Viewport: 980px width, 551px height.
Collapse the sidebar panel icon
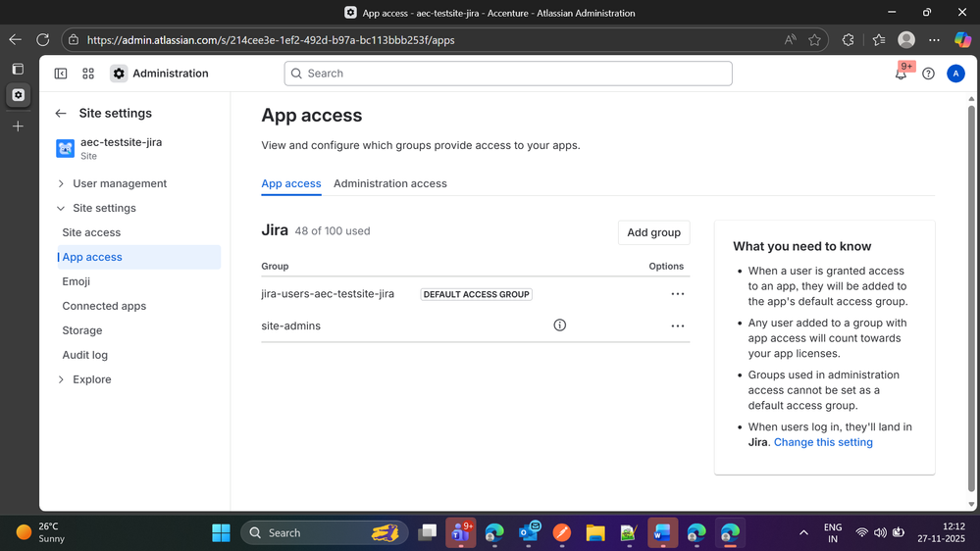coord(61,74)
